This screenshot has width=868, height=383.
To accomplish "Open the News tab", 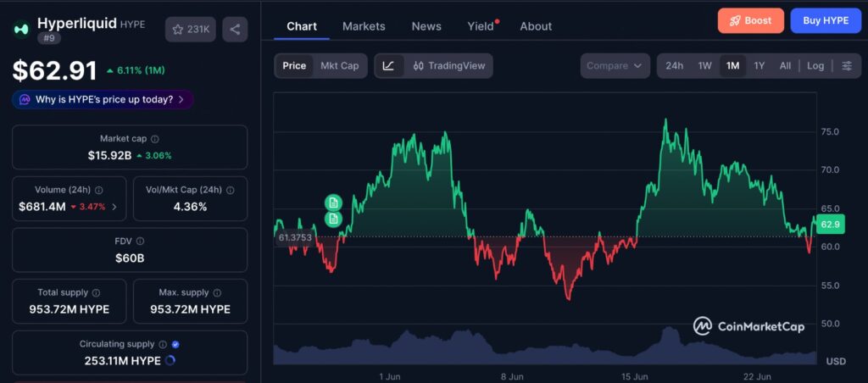I will [426, 26].
